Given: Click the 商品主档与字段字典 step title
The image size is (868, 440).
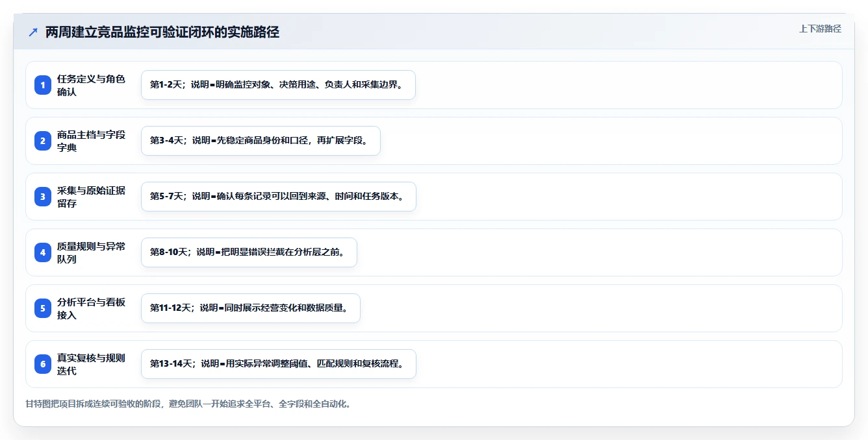Looking at the screenshot, I should pos(91,141).
